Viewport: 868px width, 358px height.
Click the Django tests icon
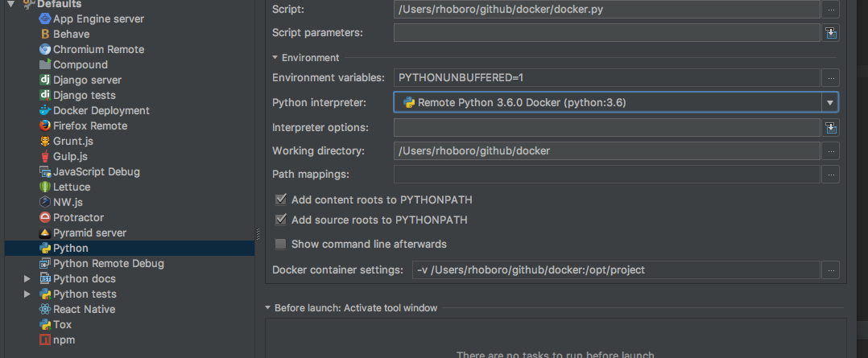45,95
